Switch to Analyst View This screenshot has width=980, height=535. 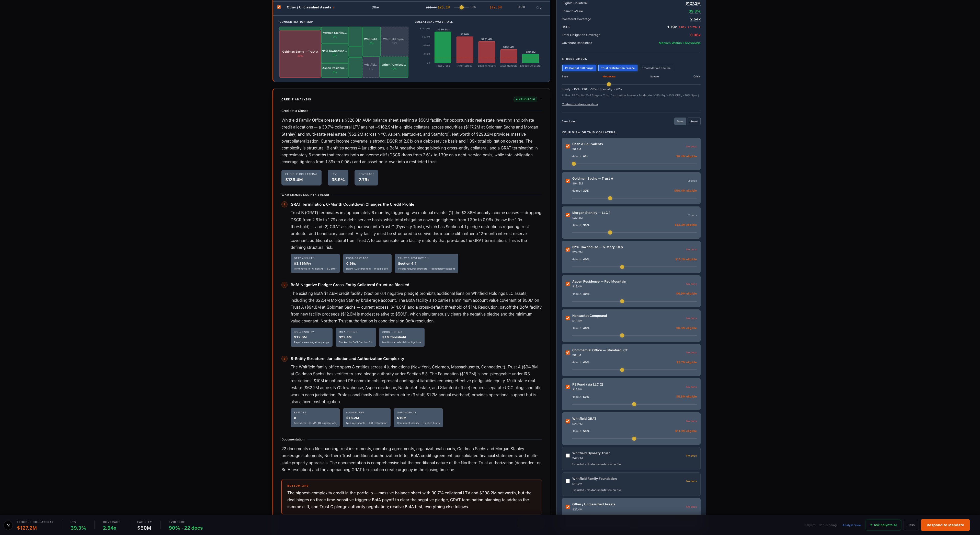tap(852, 525)
